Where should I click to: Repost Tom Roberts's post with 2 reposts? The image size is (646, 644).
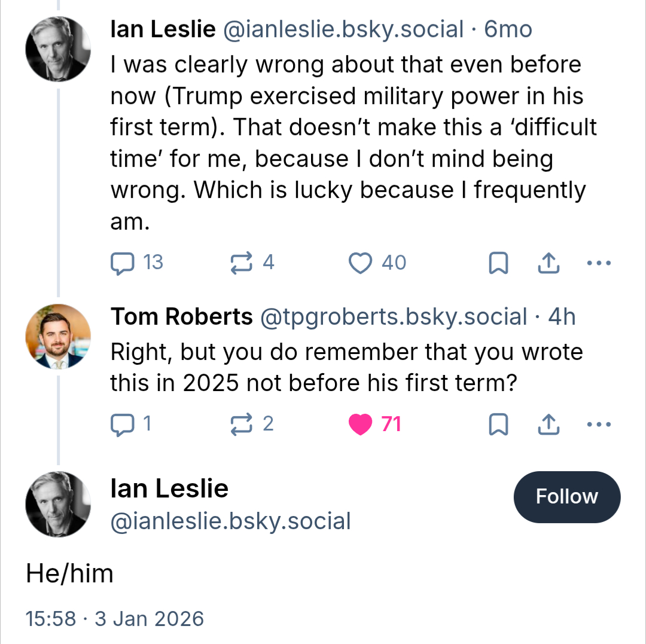pos(242,424)
